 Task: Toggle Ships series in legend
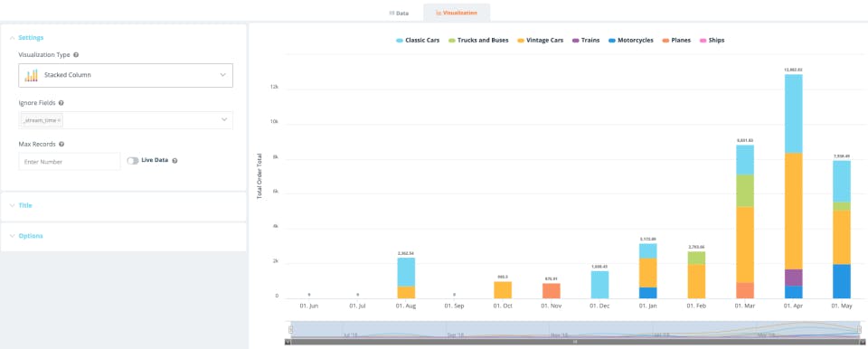coord(712,41)
